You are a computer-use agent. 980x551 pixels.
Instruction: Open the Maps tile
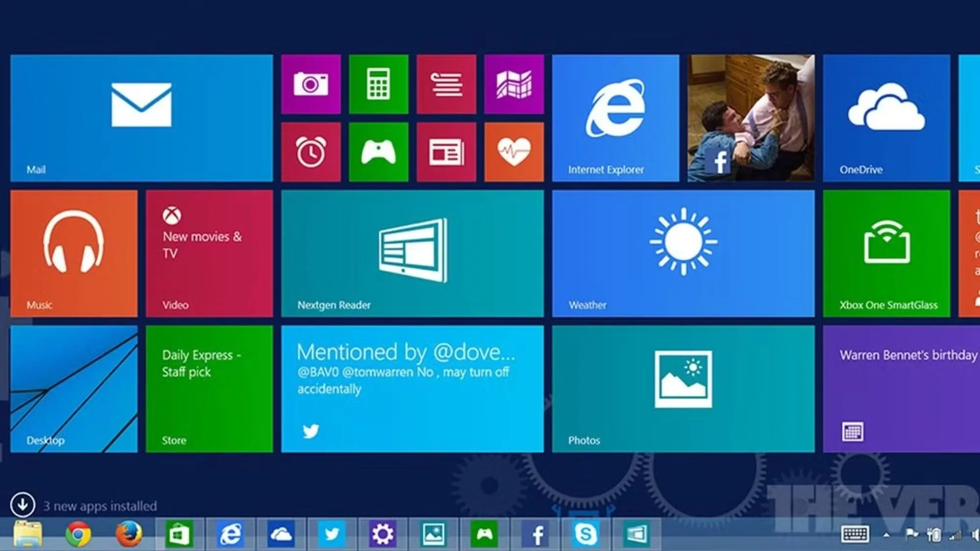click(x=514, y=84)
